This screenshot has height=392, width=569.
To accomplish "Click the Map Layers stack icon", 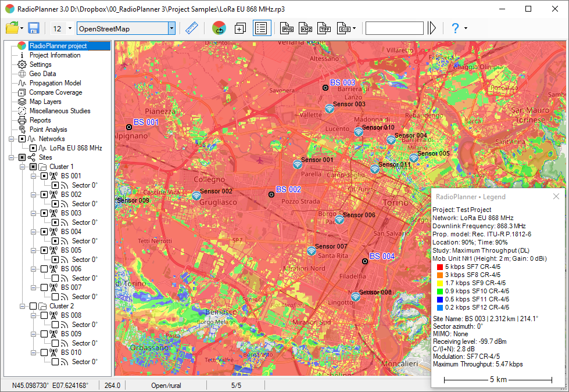I will click(x=22, y=102).
